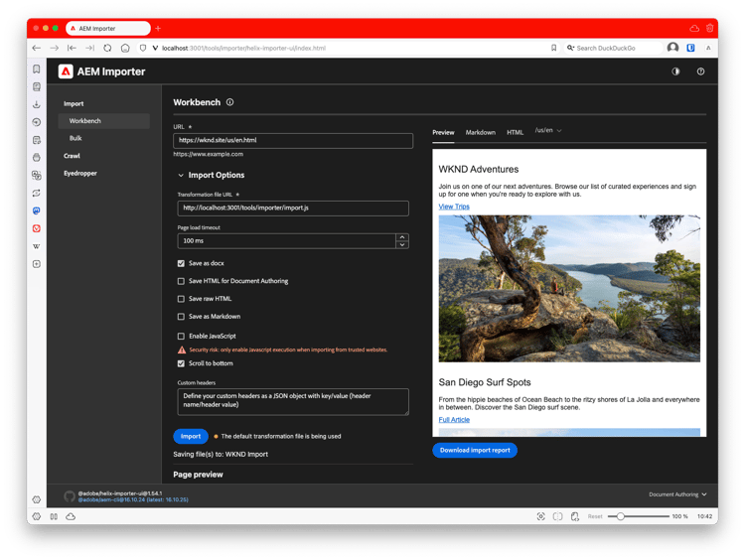Open the Mastodon web panel

[37, 210]
